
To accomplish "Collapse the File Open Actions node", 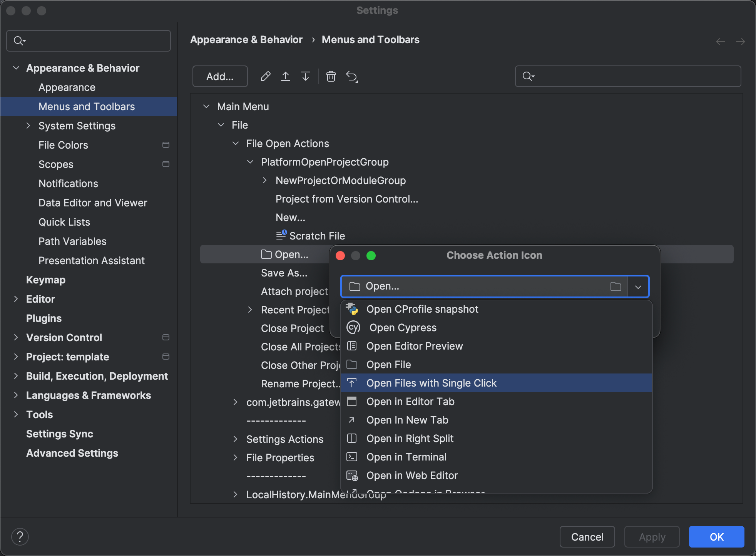I will point(235,143).
